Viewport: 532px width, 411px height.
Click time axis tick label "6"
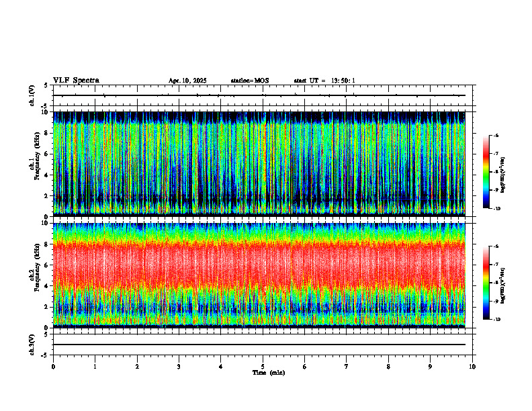(x=305, y=367)
